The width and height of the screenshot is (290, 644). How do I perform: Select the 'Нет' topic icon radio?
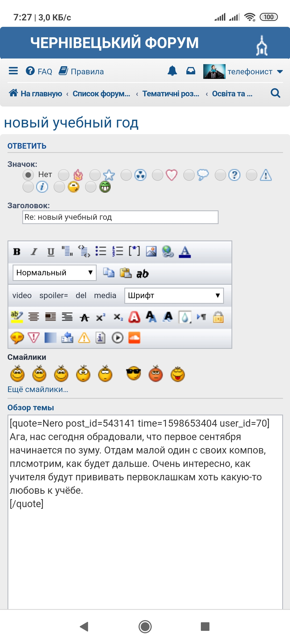pos(28,175)
